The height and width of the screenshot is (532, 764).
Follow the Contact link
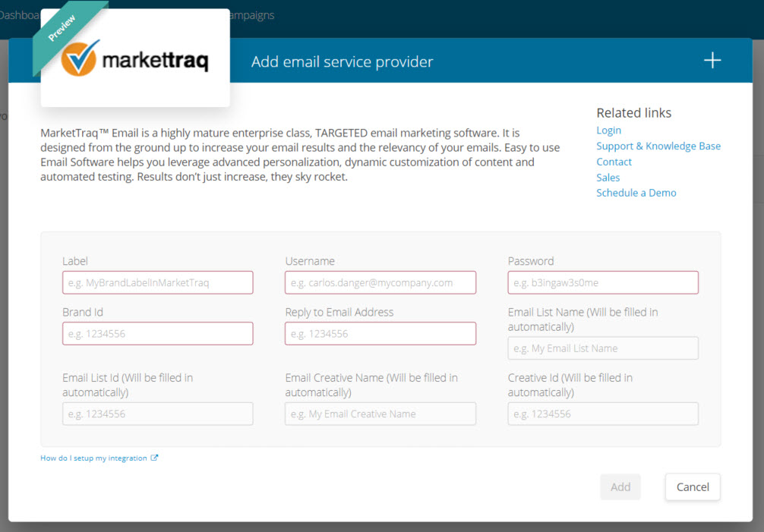614,162
